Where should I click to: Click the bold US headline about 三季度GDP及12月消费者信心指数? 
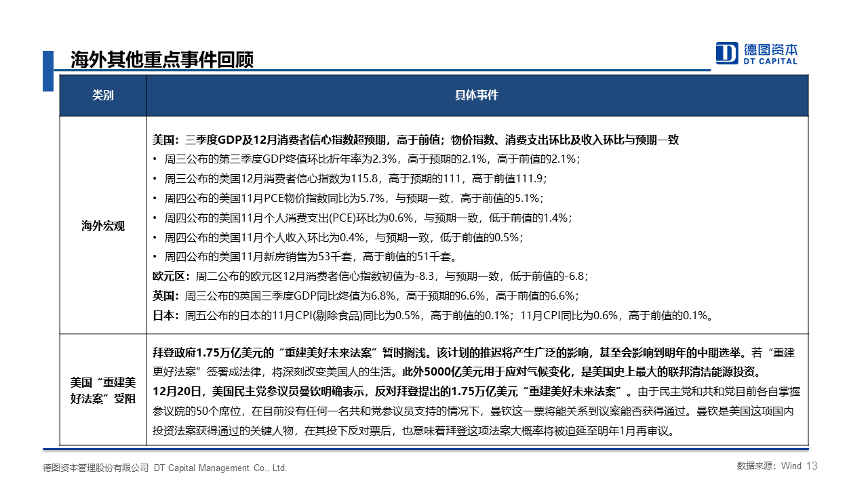coord(416,140)
